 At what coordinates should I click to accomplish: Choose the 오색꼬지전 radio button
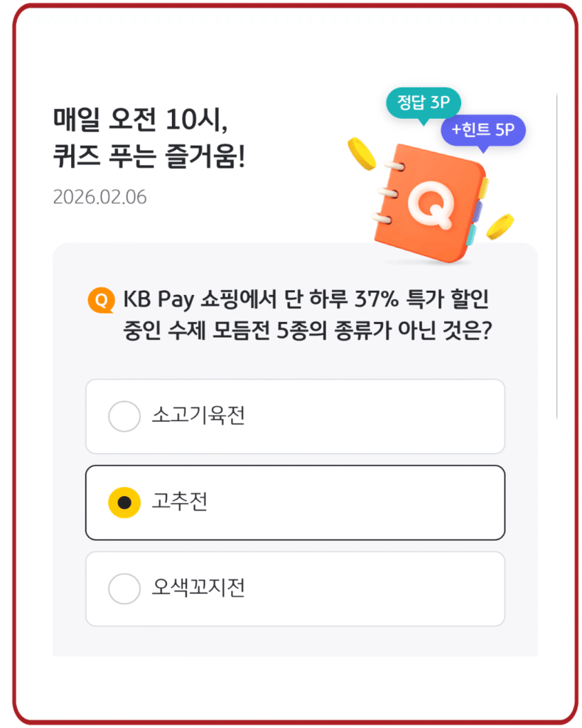pos(124,589)
